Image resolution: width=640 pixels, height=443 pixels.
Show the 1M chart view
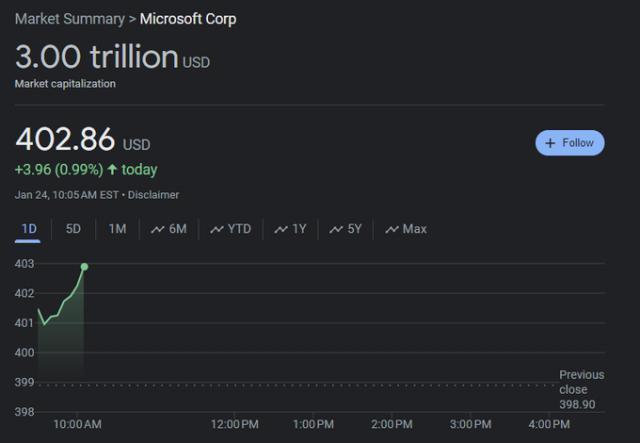[x=117, y=229]
